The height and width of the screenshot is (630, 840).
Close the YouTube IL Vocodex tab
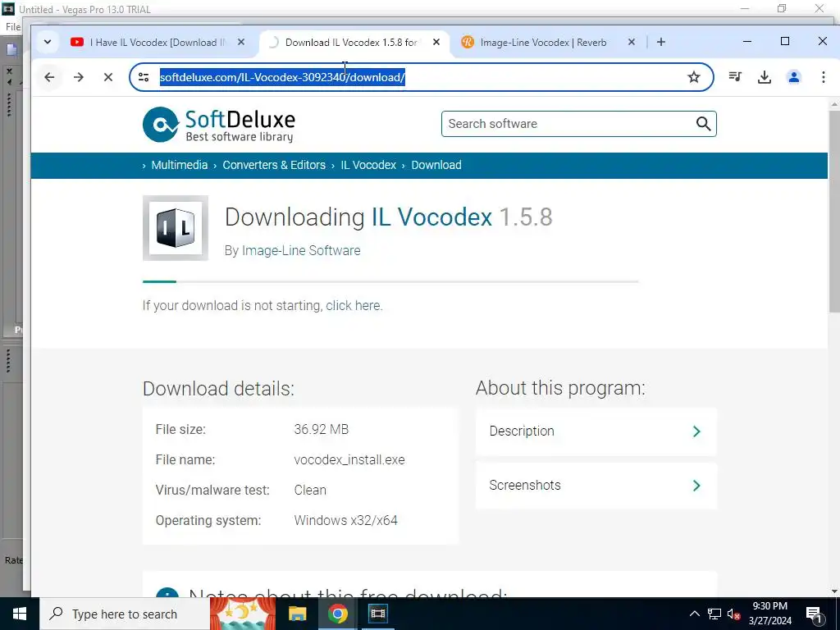click(241, 42)
